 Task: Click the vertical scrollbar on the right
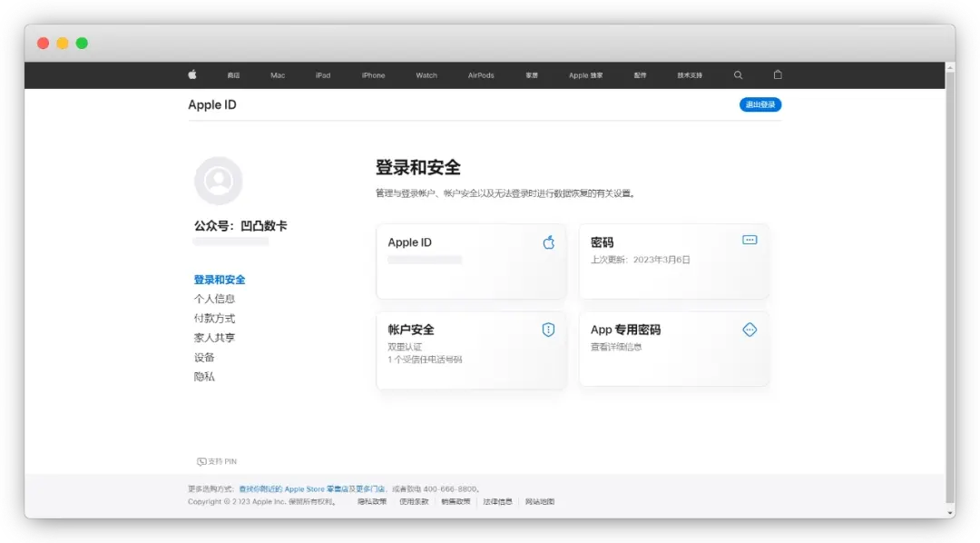tap(950, 288)
